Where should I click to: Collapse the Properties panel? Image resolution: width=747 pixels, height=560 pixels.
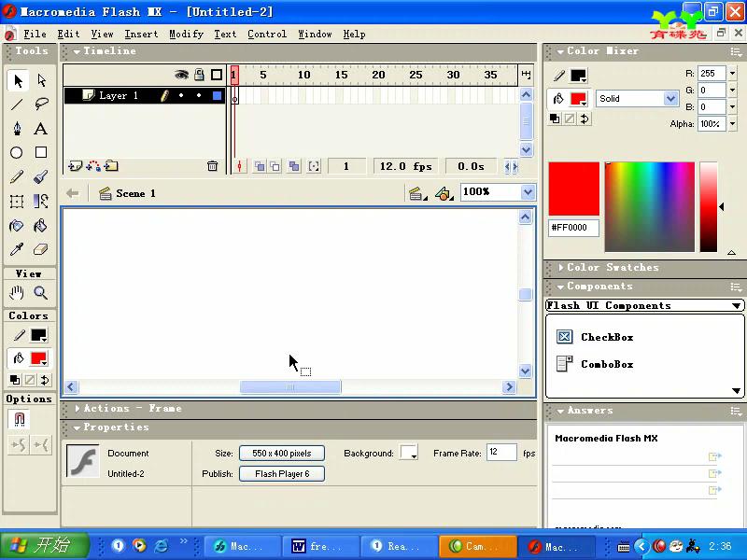point(77,427)
